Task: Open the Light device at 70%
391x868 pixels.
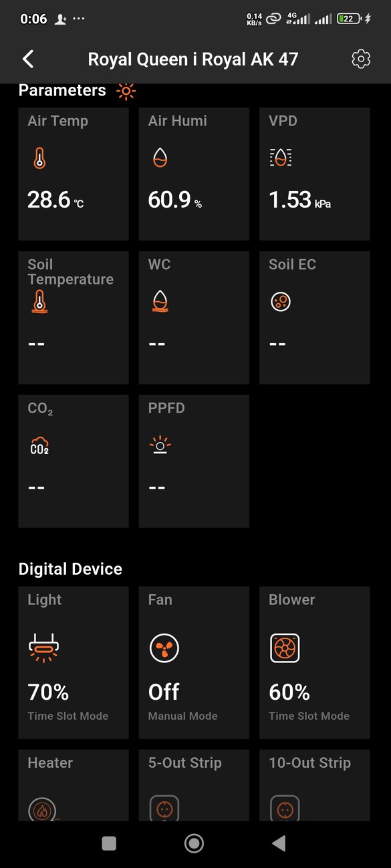Action: [74, 662]
